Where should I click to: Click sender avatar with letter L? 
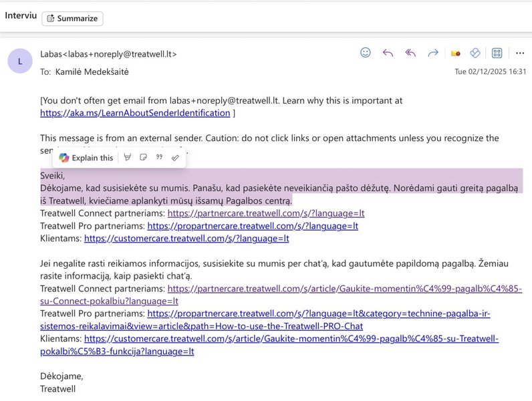(x=19, y=61)
